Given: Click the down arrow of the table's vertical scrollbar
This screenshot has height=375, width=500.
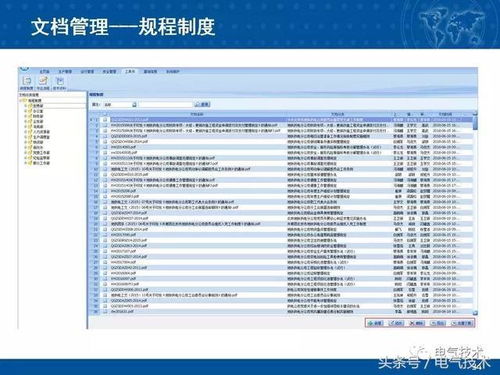Looking at the screenshot, I should tap(475, 313).
